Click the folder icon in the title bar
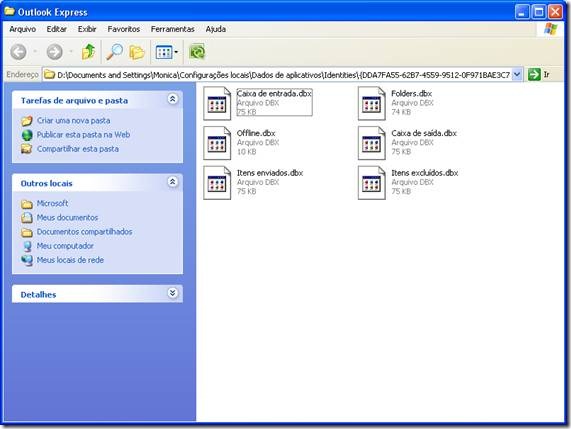The height and width of the screenshot is (429, 571). 9,11
